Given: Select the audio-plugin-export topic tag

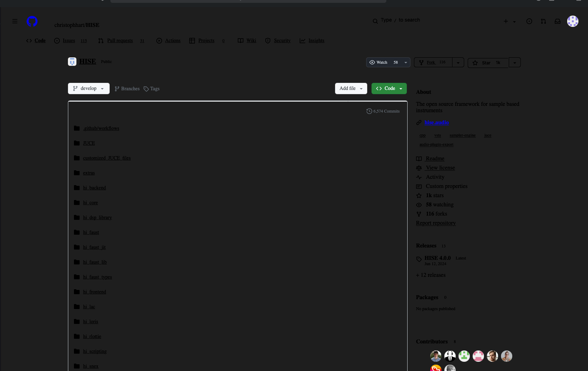Looking at the screenshot, I should coord(436,144).
